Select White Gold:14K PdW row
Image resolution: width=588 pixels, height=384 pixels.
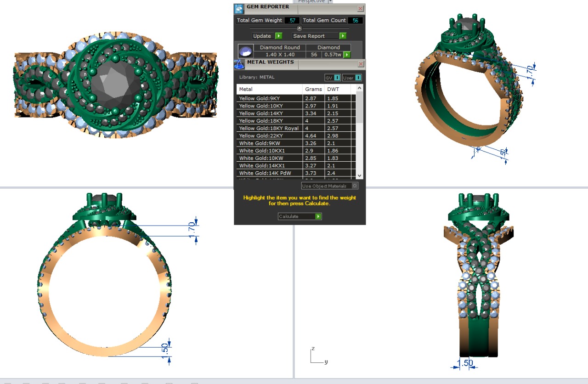pos(269,173)
